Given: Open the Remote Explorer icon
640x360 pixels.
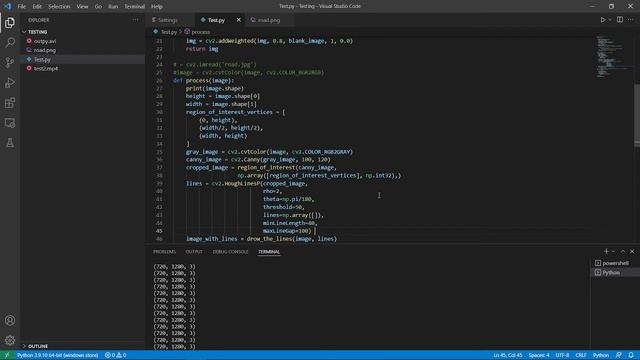Looking at the screenshot, I should tap(10, 123).
